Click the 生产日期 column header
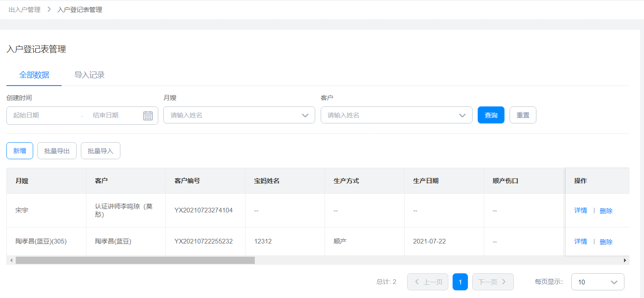Image resolution: width=644 pixels, height=298 pixels. coord(444,181)
